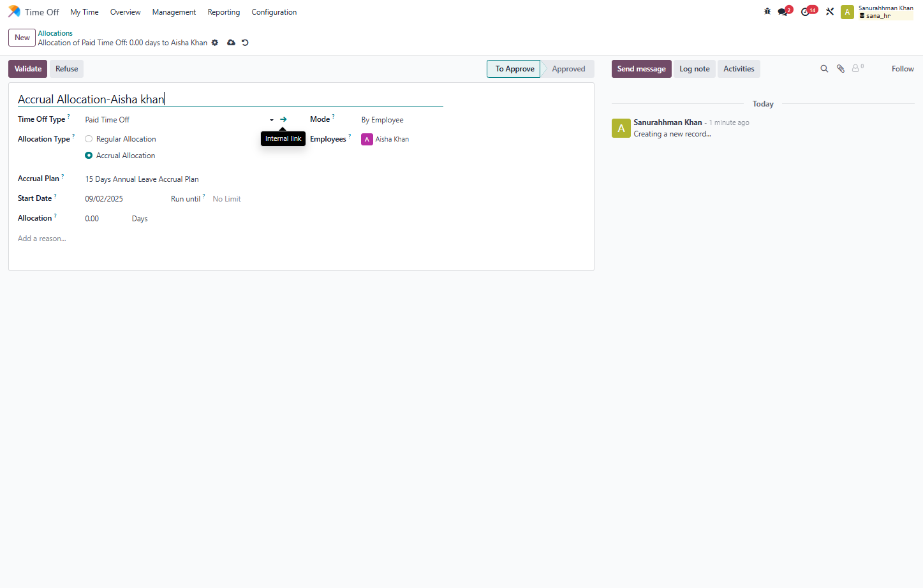This screenshot has height=588, width=923.
Task: Click the Time Off app name
Action: [x=42, y=12]
